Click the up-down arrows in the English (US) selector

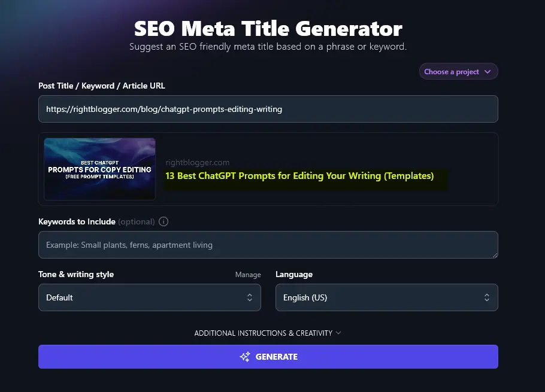(x=487, y=297)
